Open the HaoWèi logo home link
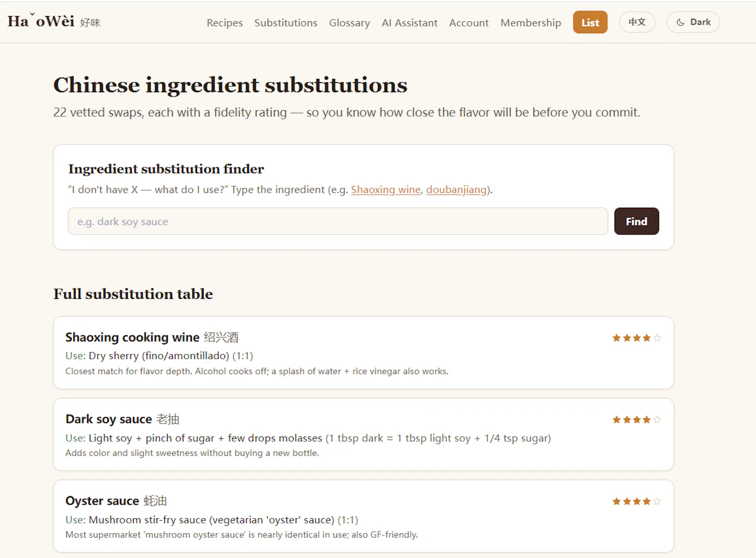 click(x=54, y=21)
